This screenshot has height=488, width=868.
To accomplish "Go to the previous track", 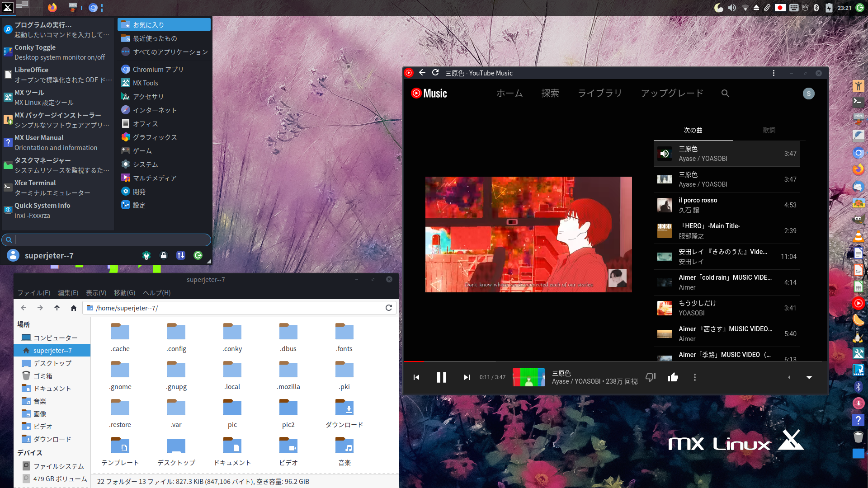I will pos(416,377).
